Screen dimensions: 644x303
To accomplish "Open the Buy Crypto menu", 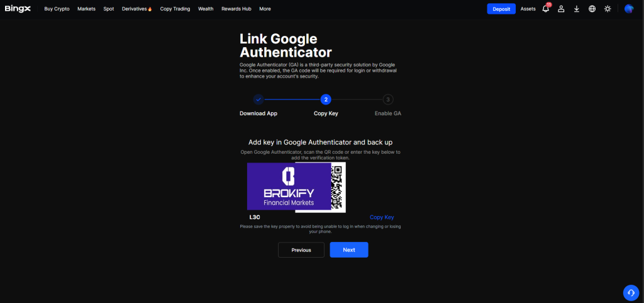I will [x=57, y=9].
